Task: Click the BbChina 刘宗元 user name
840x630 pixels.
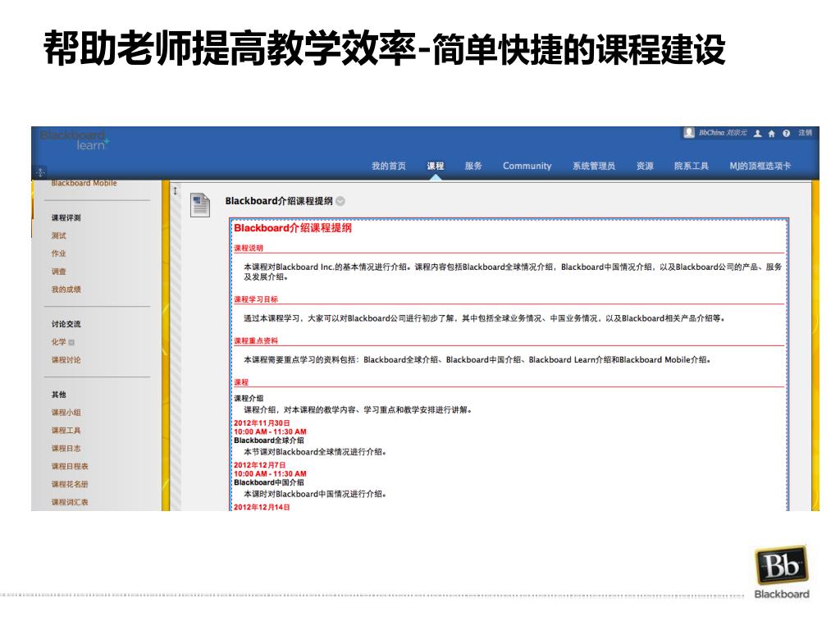Action: point(723,132)
